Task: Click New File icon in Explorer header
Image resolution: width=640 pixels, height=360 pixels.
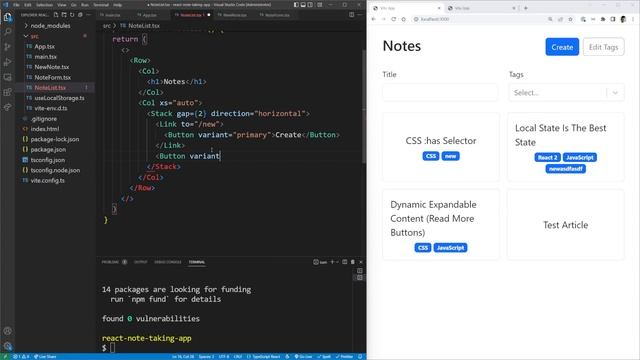Action: coord(56,15)
